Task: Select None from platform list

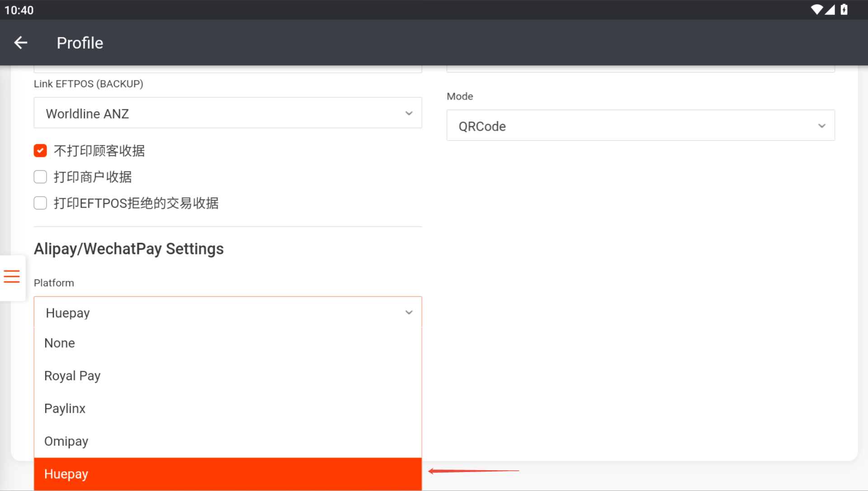Action: coord(60,343)
